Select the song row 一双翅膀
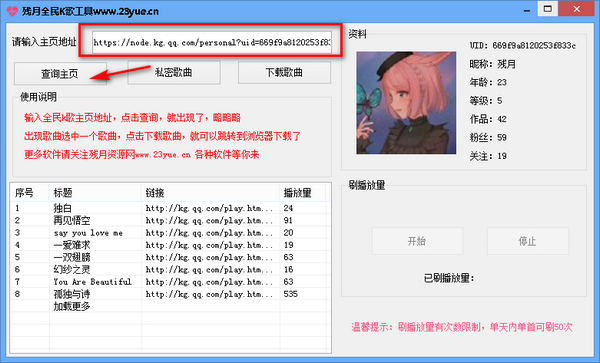This screenshot has width=600, height=363. pyautogui.click(x=170, y=257)
